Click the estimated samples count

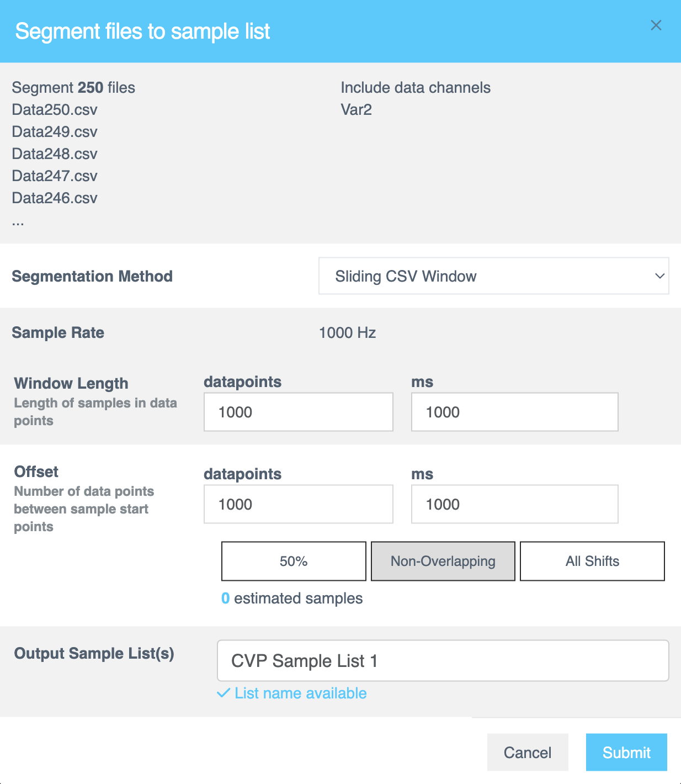225,598
